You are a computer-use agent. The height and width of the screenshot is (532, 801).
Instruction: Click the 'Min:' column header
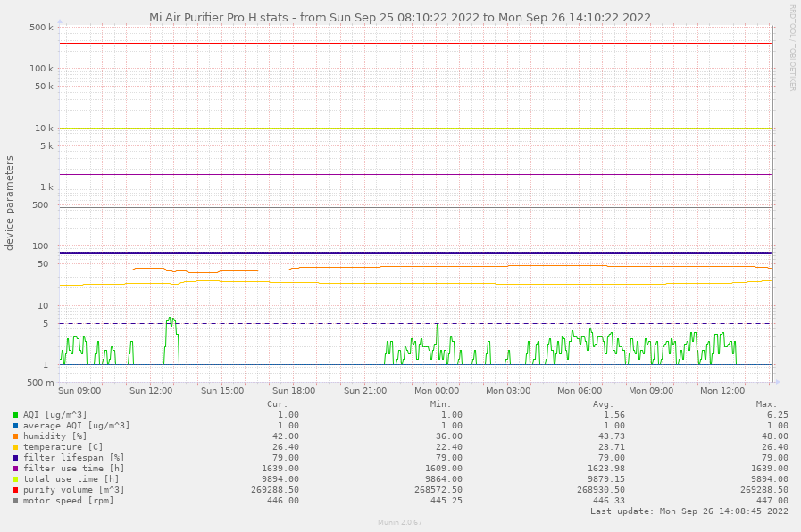tap(440, 404)
